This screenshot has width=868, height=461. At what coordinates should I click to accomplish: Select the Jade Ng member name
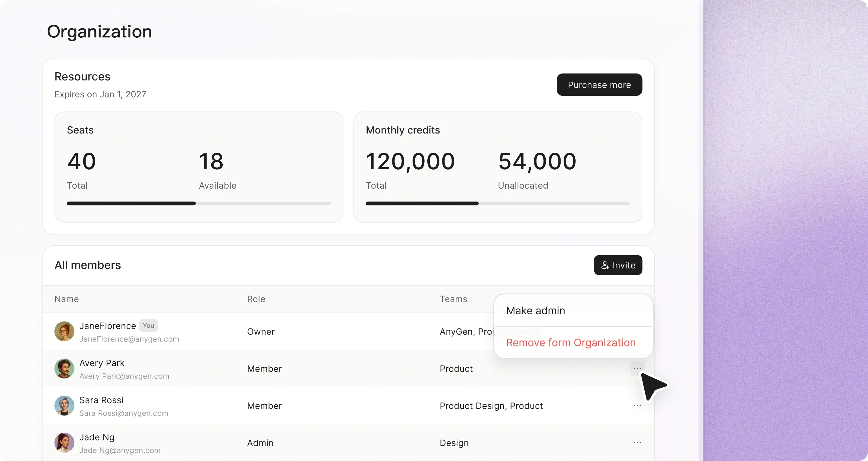[x=97, y=437]
